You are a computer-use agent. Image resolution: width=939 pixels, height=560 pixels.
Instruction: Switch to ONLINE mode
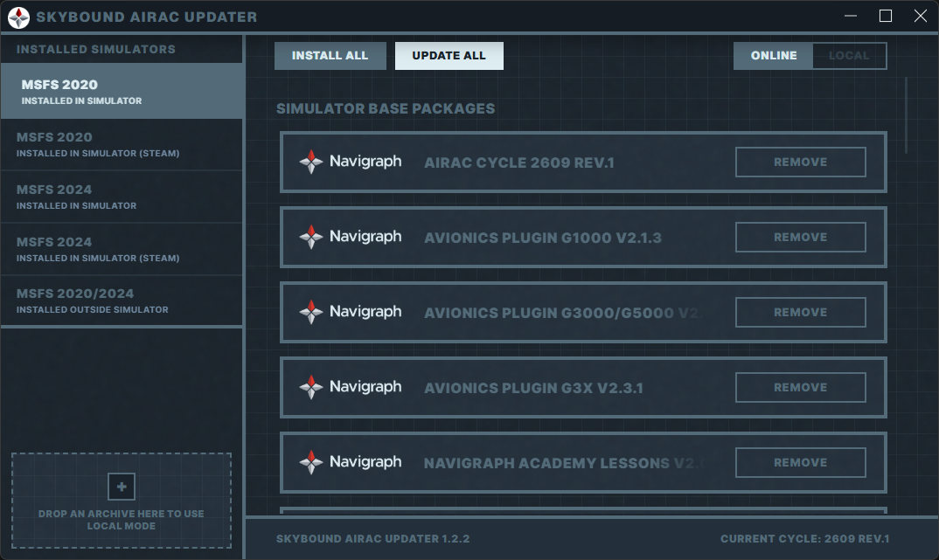pyautogui.click(x=773, y=56)
